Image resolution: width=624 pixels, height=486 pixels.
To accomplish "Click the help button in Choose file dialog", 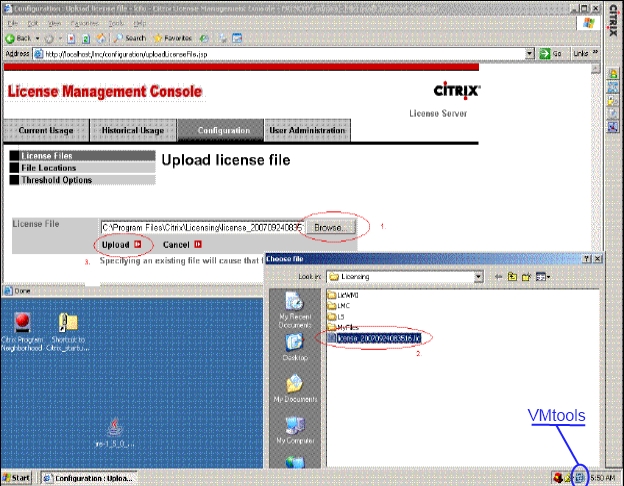I will coord(586,259).
